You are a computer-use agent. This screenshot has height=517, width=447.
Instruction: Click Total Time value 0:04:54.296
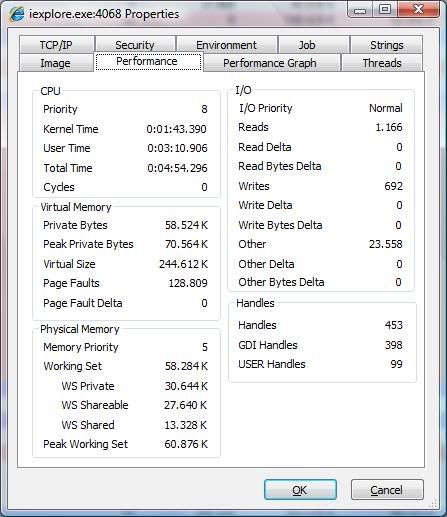pyautogui.click(x=177, y=168)
